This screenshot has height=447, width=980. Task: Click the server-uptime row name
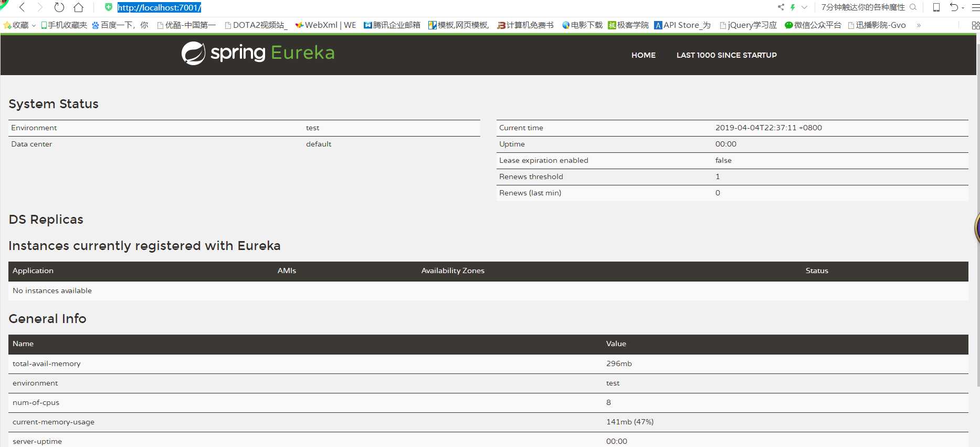[37, 441]
